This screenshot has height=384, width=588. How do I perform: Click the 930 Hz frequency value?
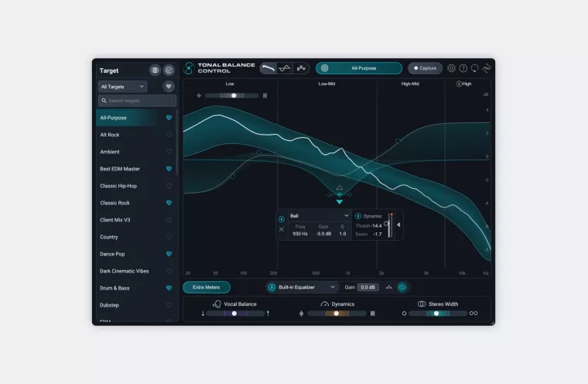300,234
